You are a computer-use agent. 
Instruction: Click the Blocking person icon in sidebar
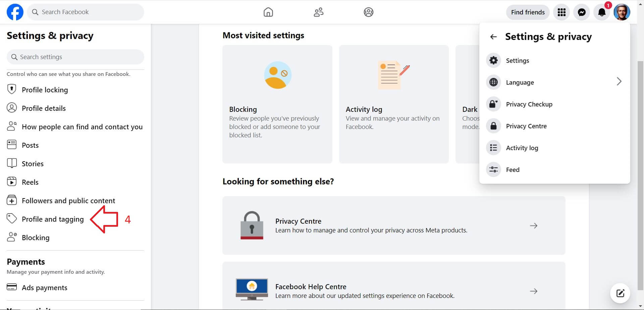12,237
